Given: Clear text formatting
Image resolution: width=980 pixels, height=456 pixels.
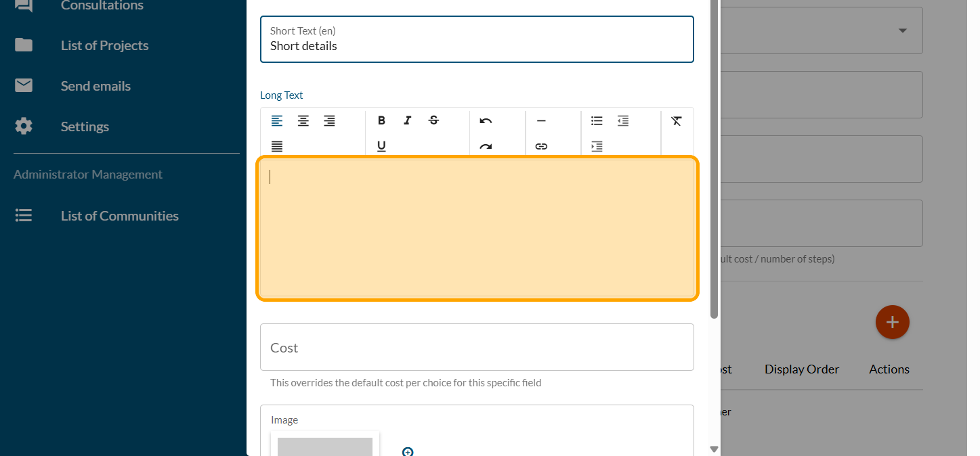Looking at the screenshot, I should pos(677,121).
